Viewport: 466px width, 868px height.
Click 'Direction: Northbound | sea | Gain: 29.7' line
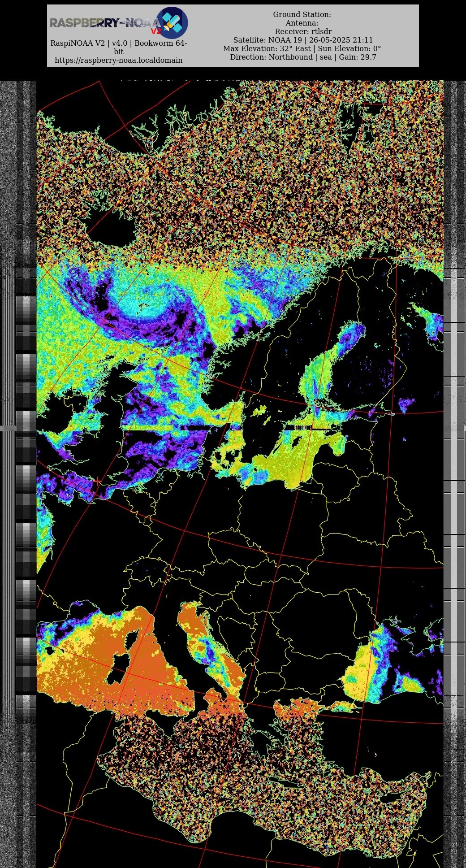303,57
